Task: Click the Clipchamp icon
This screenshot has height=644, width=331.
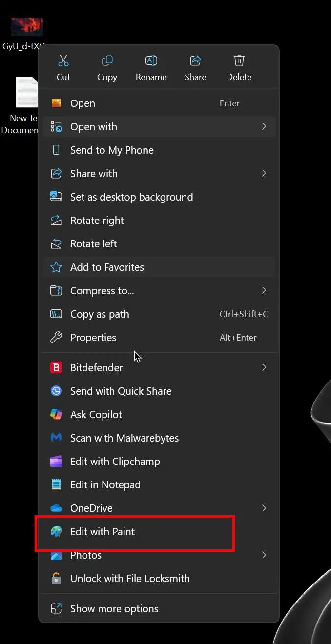Action: tap(56, 462)
